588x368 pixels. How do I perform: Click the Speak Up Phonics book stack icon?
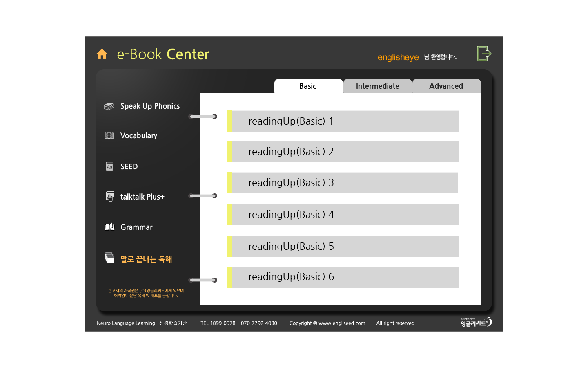tap(109, 106)
